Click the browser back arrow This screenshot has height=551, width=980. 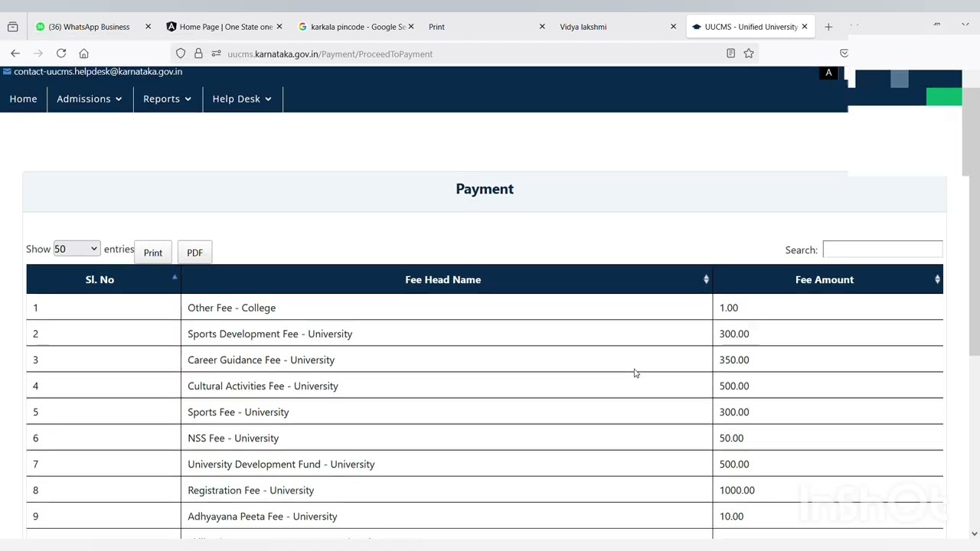[15, 54]
